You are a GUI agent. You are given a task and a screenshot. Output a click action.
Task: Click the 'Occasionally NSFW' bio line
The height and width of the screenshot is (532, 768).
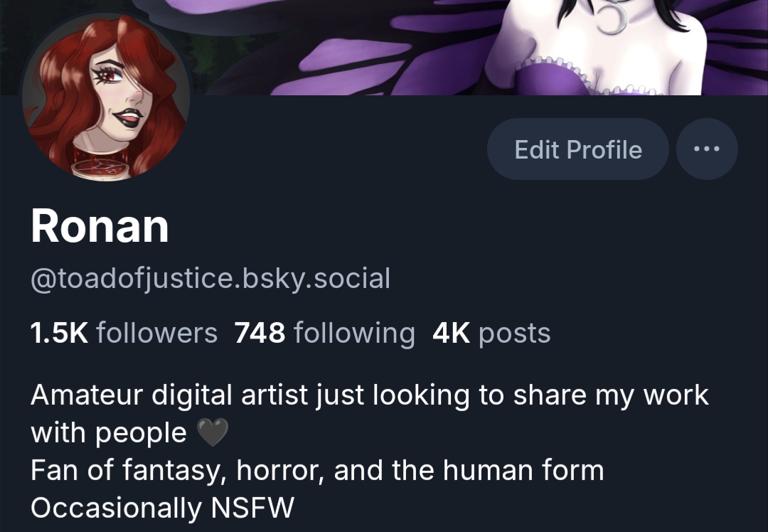click(163, 508)
